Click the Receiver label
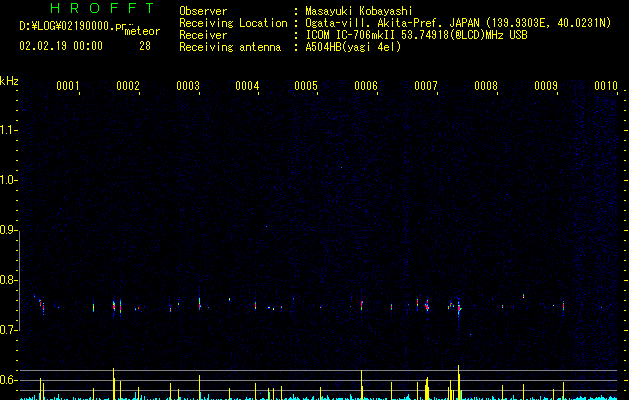The image size is (629, 400). point(203,35)
